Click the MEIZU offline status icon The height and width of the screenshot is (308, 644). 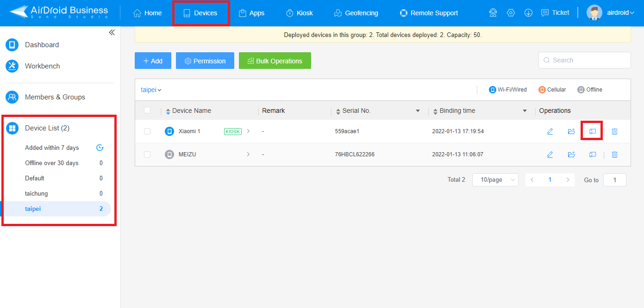169,154
